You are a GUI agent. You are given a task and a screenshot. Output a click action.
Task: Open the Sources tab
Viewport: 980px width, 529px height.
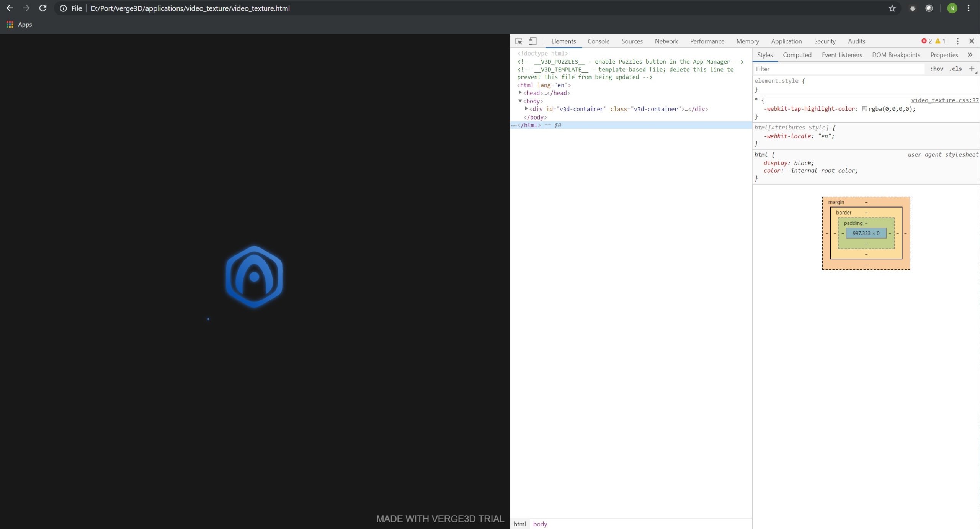tap(632, 41)
